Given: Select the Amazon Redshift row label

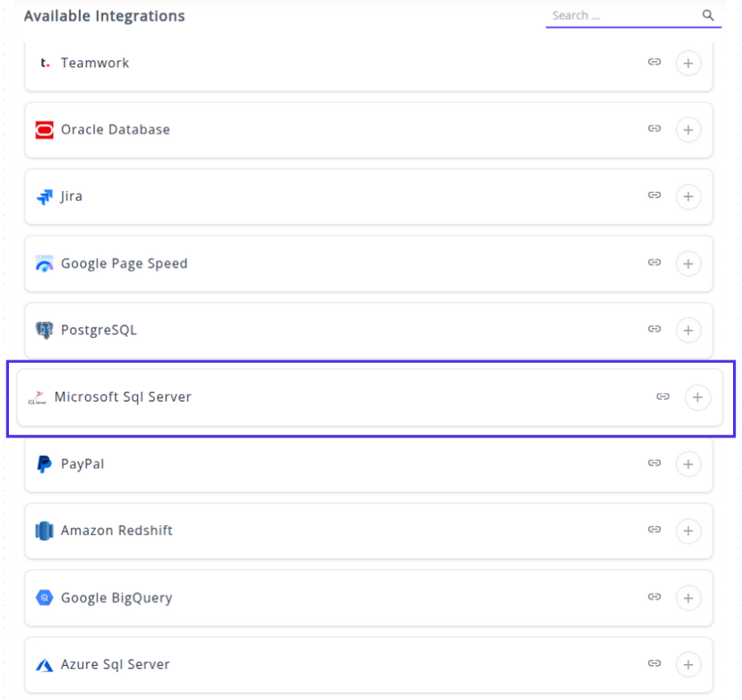Looking at the screenshot, I should coord(116,531).
